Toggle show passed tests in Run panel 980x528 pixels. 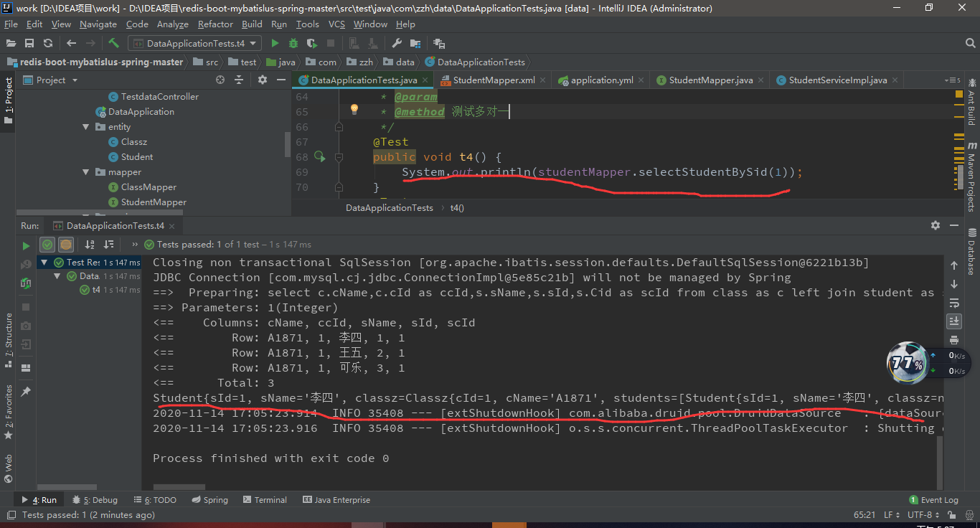[47, 245]
